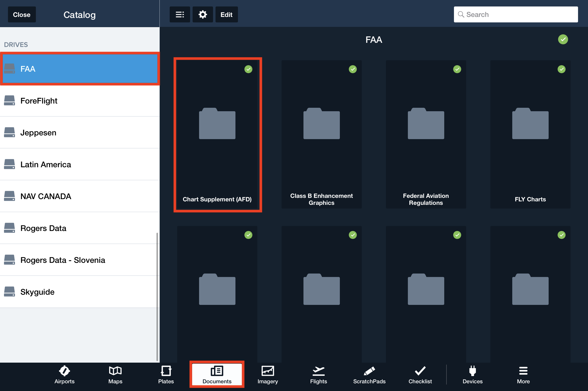Screen dimensions: 588x391
Task: Go to the Flights tab
Action: 318,375
